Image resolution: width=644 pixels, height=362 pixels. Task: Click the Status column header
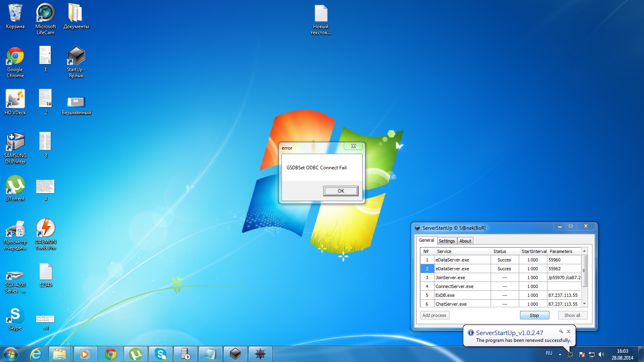click(505, 251)
